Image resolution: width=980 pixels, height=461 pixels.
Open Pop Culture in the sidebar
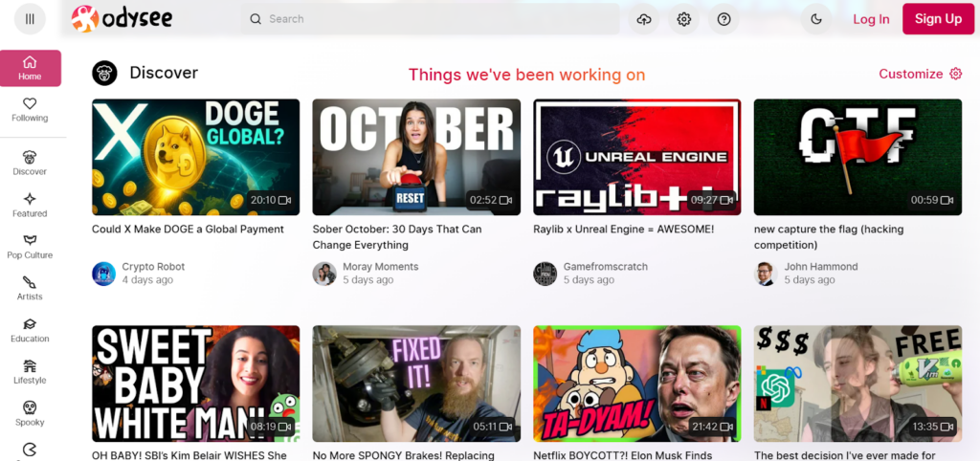30,246
